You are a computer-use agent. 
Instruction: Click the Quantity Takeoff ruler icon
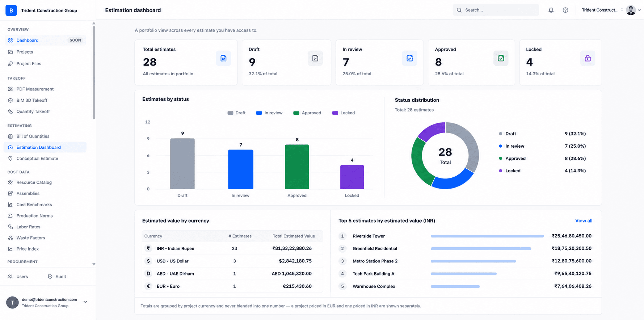[x=10, y=111]
